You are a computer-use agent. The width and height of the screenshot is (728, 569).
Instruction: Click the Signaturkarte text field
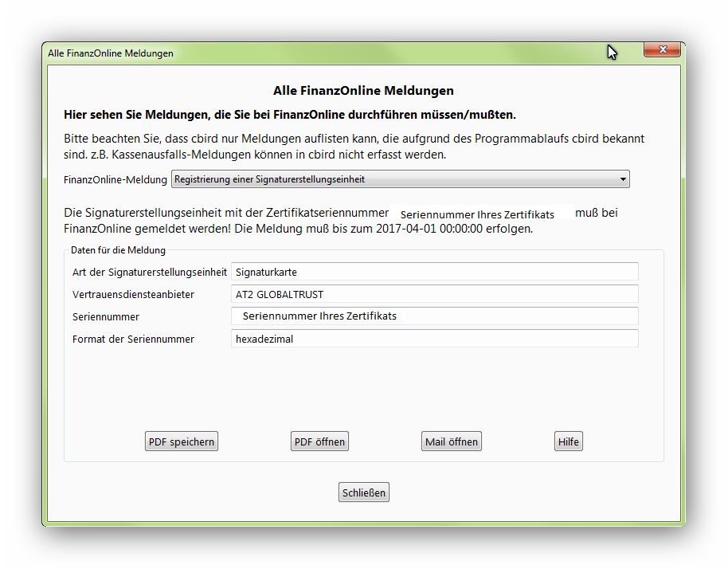coord(434,272)
